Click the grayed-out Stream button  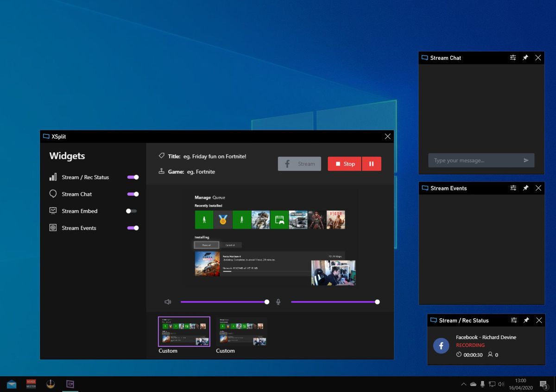299,164
